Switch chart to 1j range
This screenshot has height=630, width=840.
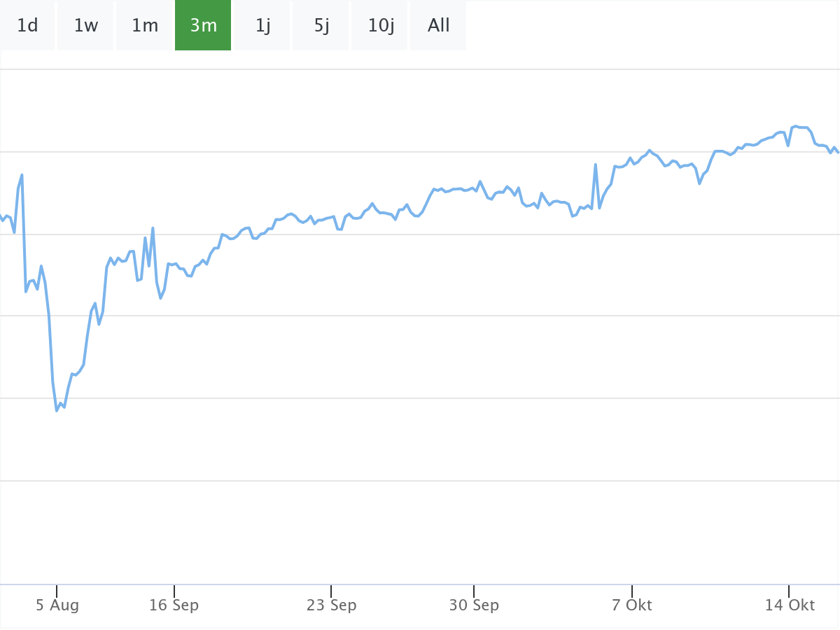point(262,26)
